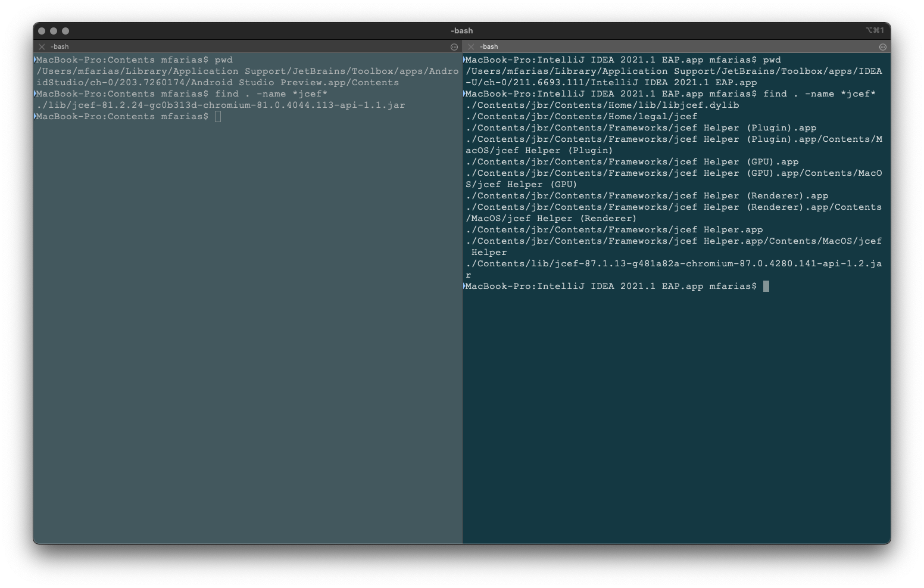Click the libjcef.dylib path line
The height and width of the screenshot is (588, 924).
pyautogui.click(x=603, y=105)
